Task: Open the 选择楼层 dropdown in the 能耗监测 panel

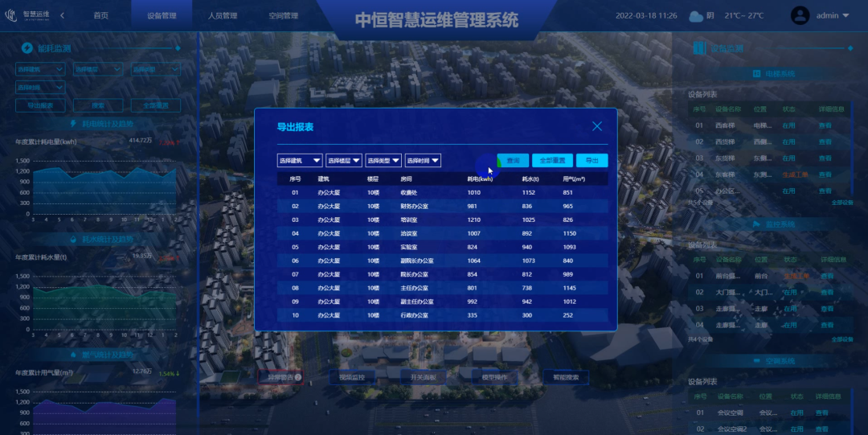Action: point(97,69)
